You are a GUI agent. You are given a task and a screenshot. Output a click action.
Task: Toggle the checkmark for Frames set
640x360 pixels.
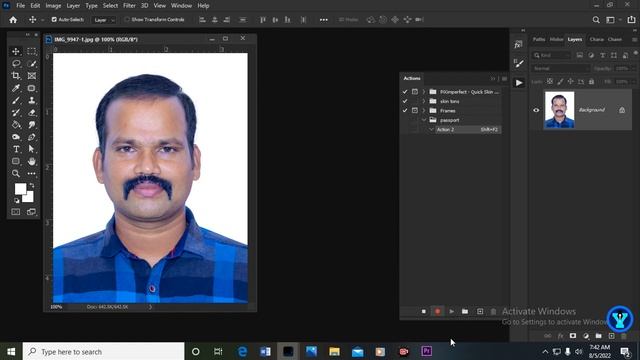(405, 111)
